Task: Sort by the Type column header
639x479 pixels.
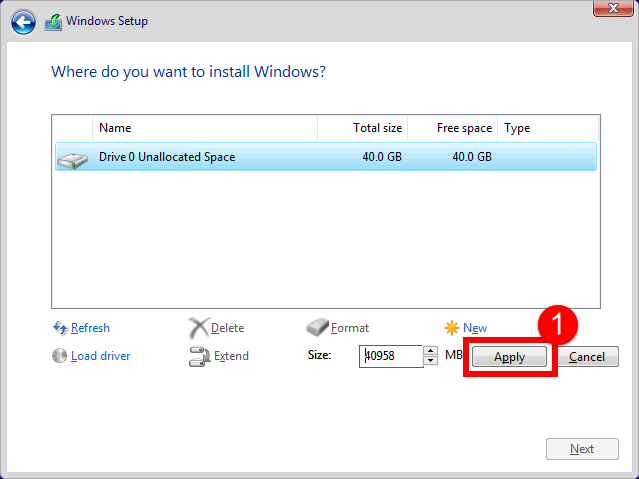Action: click(548, 128)
